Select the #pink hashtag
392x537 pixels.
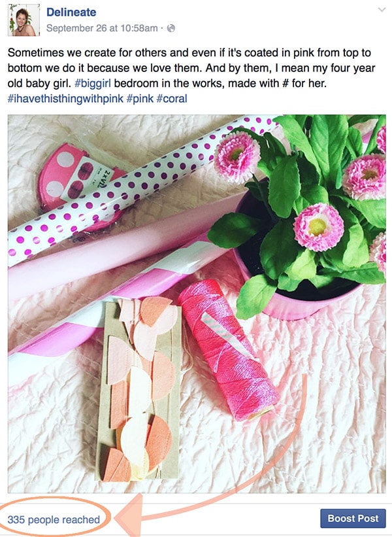140,99
